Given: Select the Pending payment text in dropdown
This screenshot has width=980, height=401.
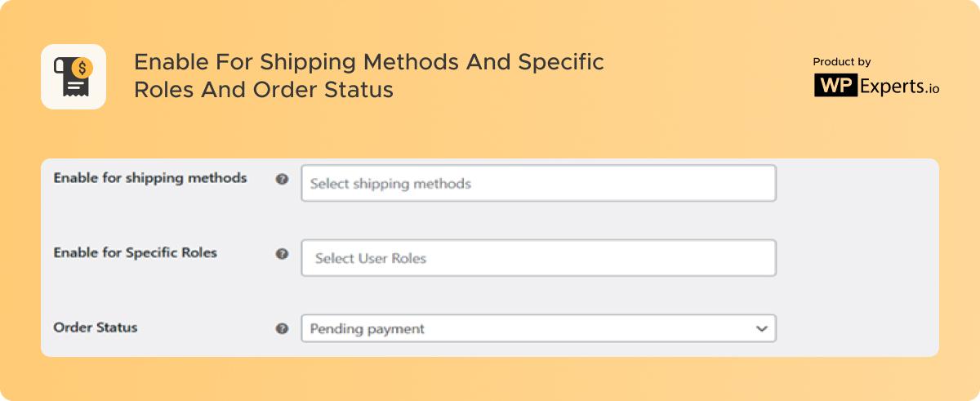Looking at the screenshot, I should pyautogui.click(x=367, y=329).
